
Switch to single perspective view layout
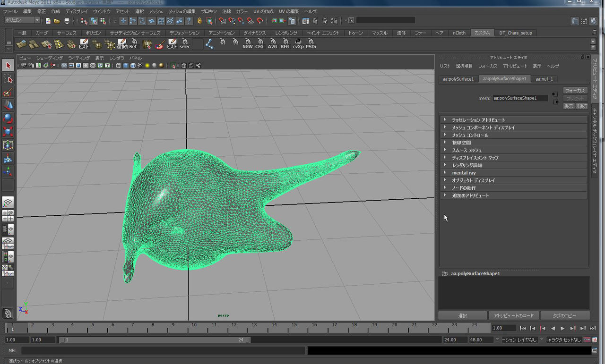click(x=8, y=203)
